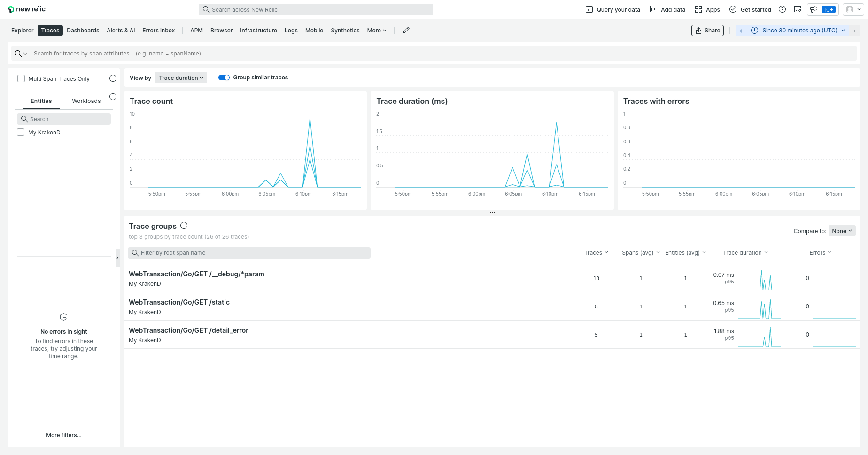Click info icon next to Trace groups

click(184, 226)
